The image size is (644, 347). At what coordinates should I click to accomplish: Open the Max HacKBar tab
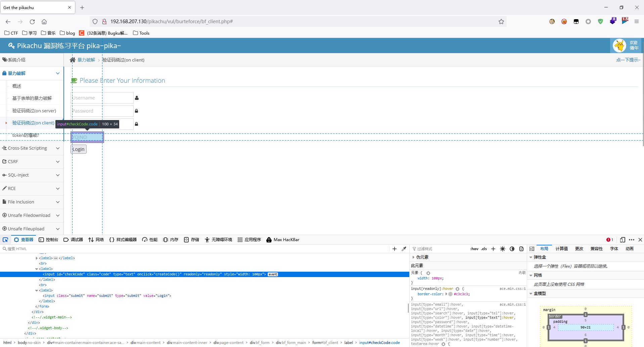[x=283, y=240]
